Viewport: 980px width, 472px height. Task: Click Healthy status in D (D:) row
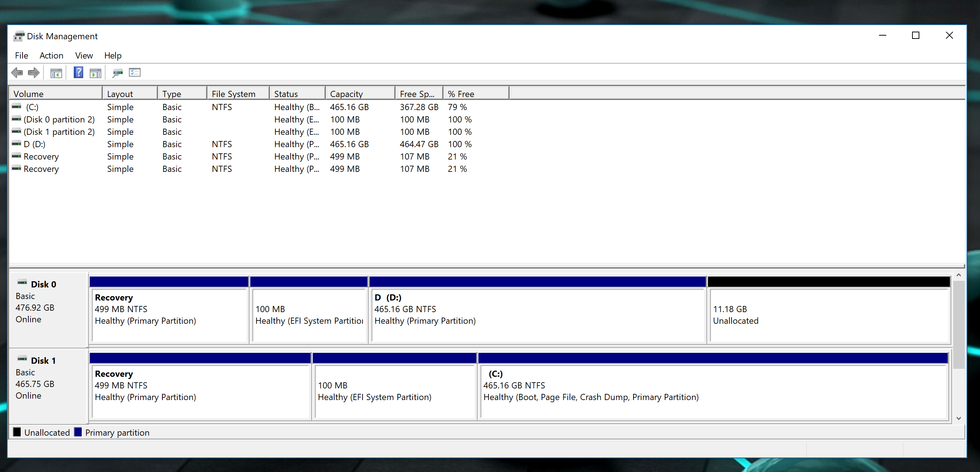[x=297, y=144]
